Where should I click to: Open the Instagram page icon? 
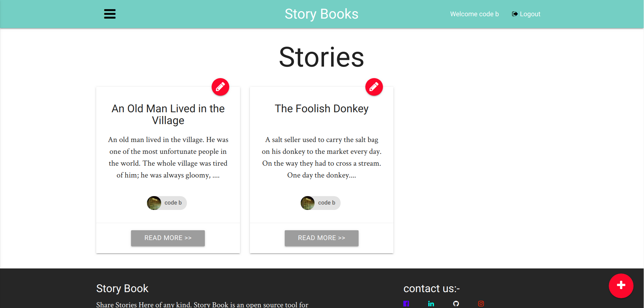[481, 303]
